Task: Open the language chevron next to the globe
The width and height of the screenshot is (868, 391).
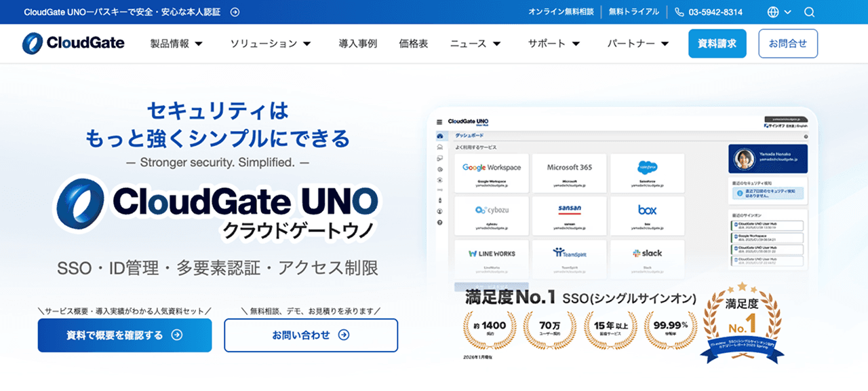Action: (787, 12)
